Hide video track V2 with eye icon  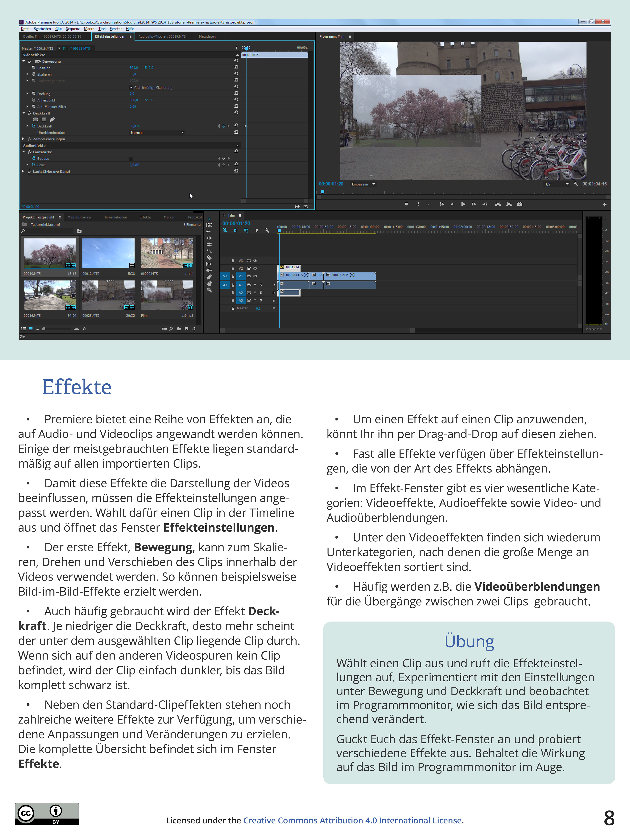tap(255, 268)
